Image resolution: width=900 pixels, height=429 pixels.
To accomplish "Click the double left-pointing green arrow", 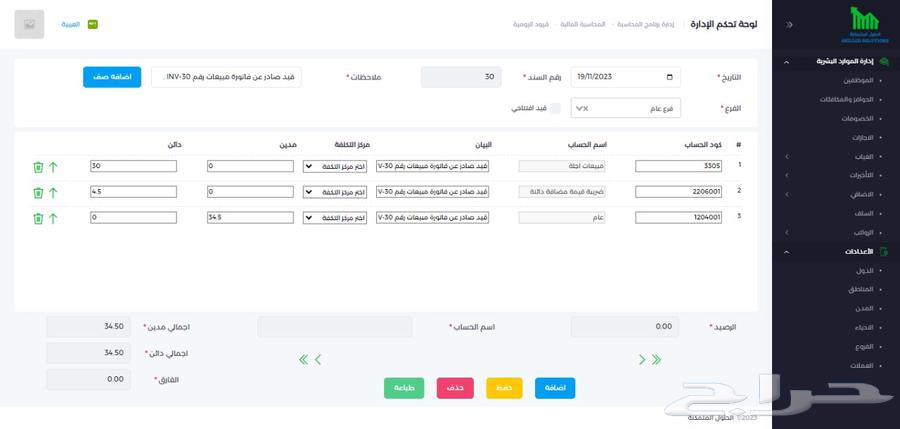I will (304, 360).
